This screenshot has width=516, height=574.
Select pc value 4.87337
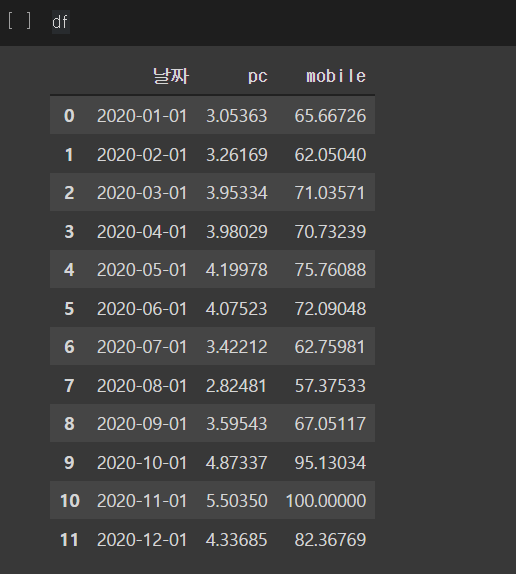[x=237, y=462]
